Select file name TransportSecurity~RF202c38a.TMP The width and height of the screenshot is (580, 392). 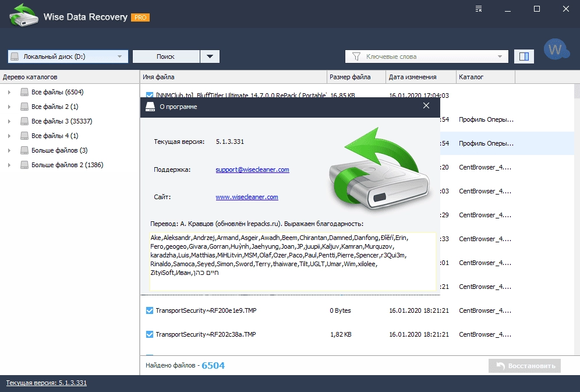click(206, 334)
